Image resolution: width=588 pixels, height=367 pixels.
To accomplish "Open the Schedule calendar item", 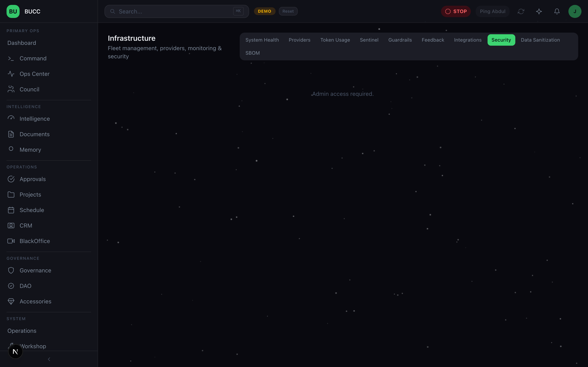I will tap(32, 210).
